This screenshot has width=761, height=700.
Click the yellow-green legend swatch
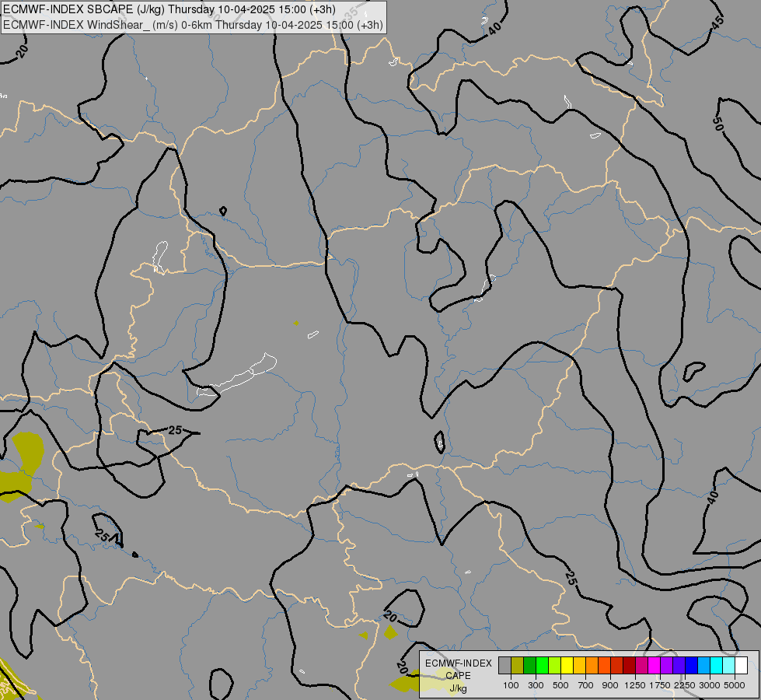pyautogui.click(x=555, y=666)
